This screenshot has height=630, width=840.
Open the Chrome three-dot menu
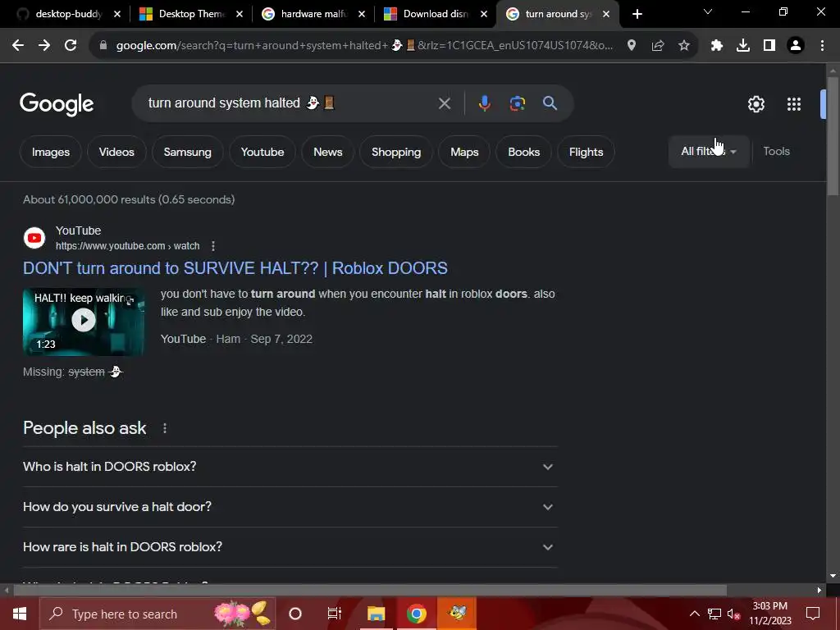tap(822, 46)
